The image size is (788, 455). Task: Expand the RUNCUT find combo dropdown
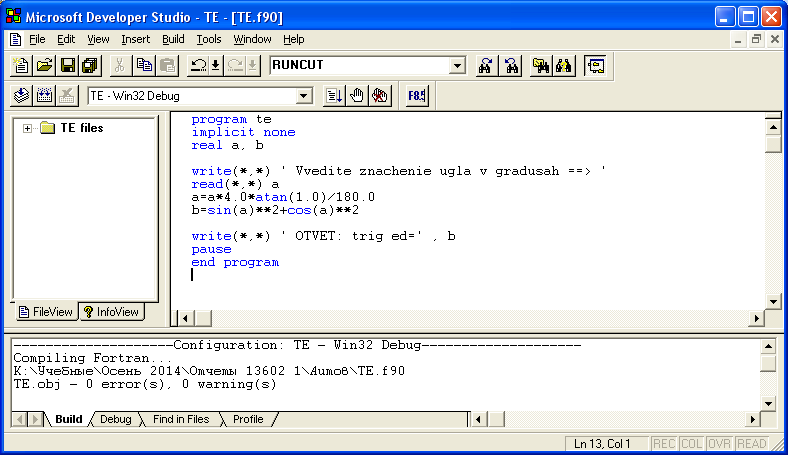pos(457,66)
